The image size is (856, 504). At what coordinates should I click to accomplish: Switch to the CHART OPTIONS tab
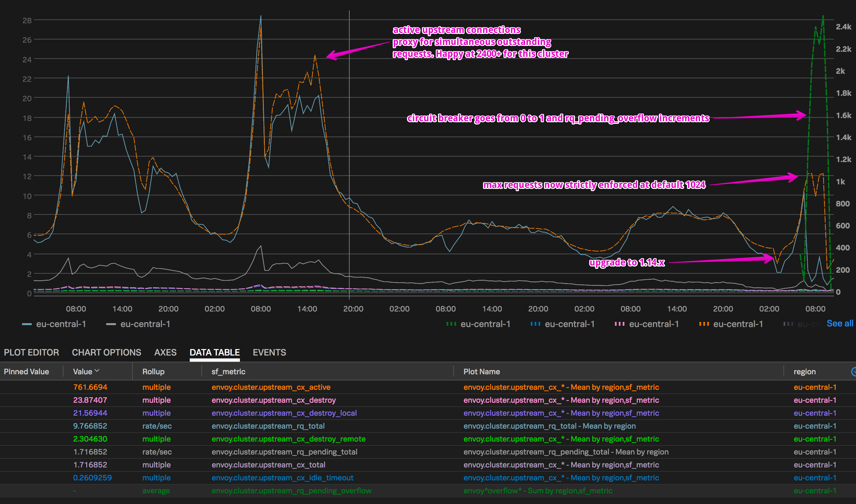coord(106,353)
